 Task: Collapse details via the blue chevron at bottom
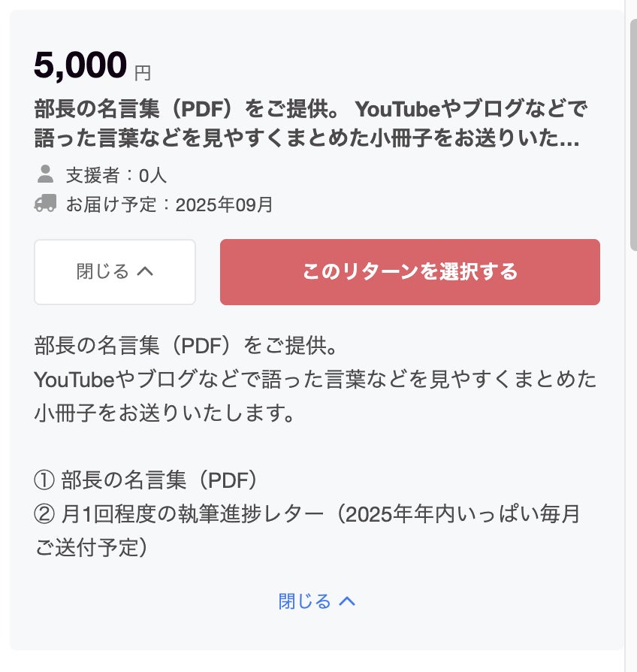pos(346,601)
